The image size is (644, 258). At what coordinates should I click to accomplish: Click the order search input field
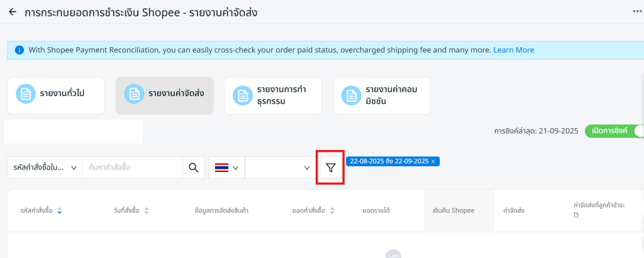131,168
